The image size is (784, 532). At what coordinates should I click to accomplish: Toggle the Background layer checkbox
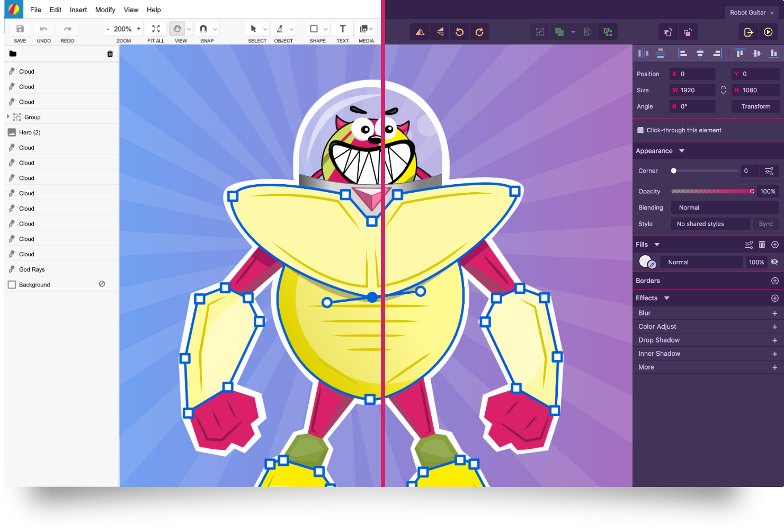coord(12,285)
